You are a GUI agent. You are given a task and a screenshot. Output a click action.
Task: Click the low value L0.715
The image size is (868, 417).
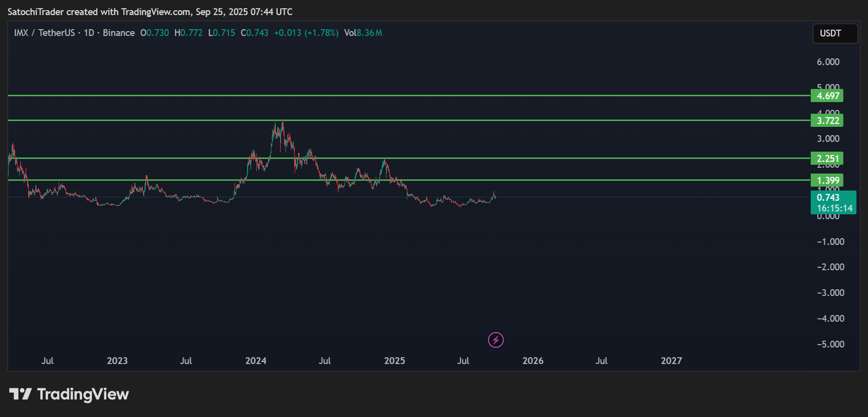coord(221,33)
